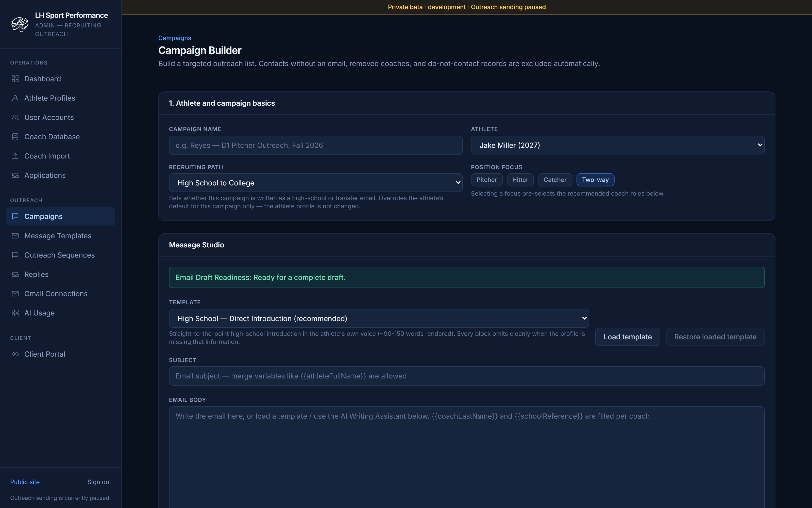Focus the Campaign Name input field
The image size is (812, 508).
tap(316, 145)
